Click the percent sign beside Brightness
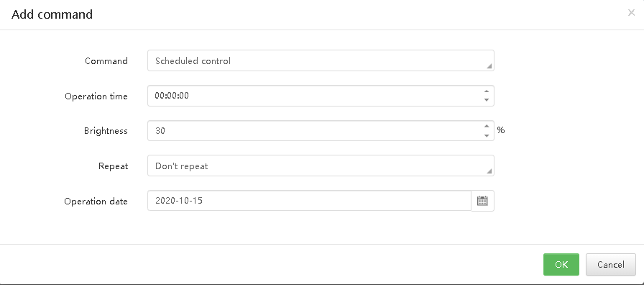The image size is (644, 285). pos(501,130)
